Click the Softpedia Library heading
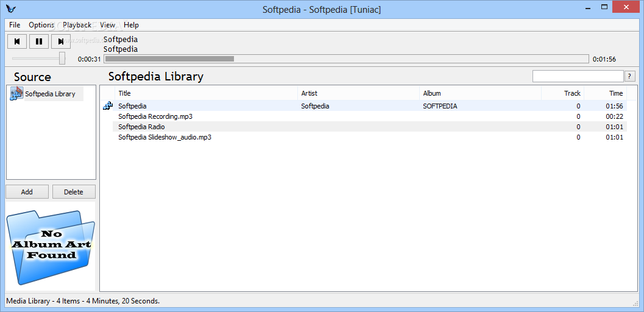 click(x=155, y=76)
